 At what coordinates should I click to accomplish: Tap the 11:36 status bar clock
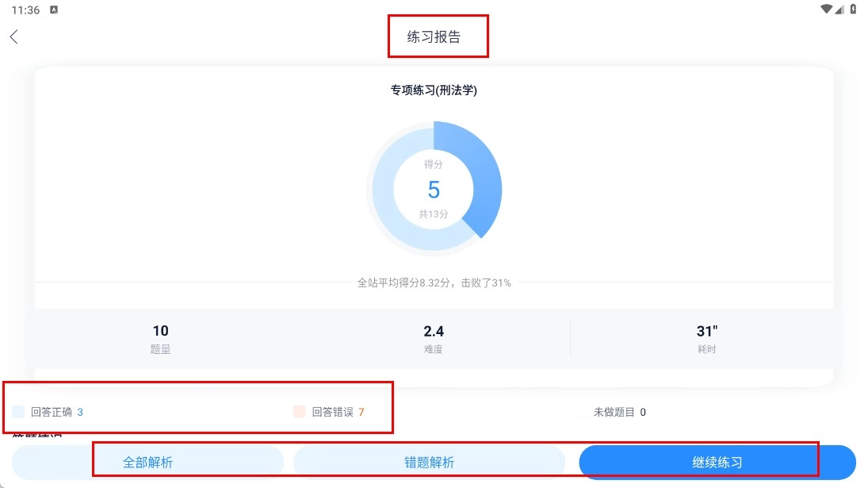[25, 10]
